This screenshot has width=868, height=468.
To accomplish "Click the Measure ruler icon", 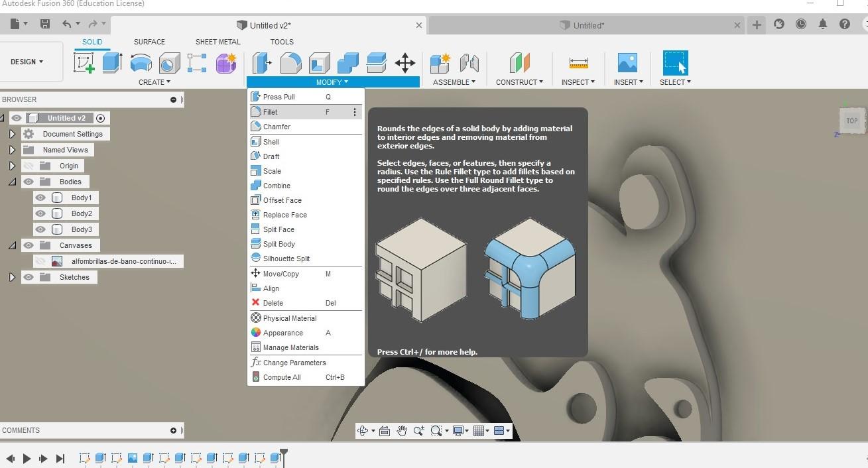I will (578, 63).
